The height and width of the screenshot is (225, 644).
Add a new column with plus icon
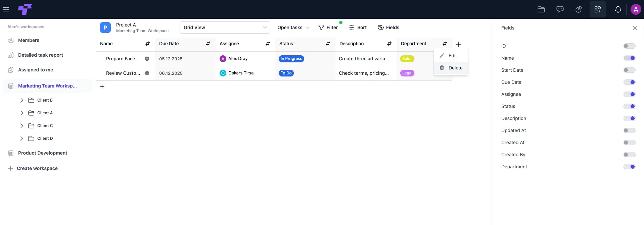click(458, 44)
